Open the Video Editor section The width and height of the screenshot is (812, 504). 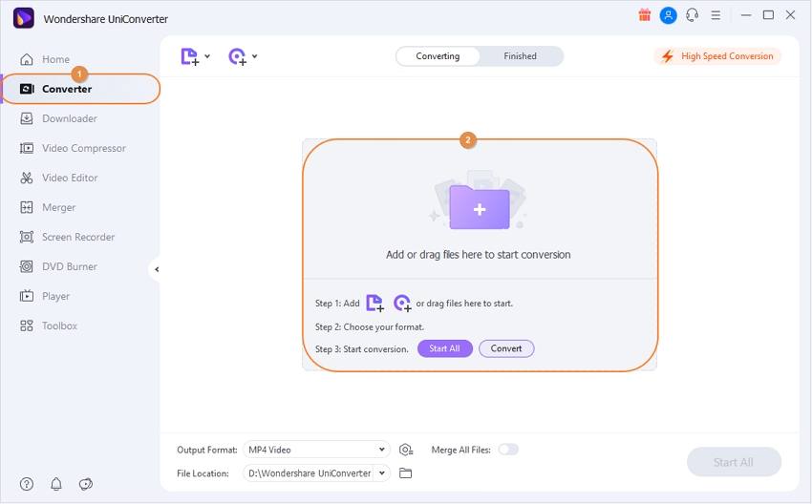[58, 178]
